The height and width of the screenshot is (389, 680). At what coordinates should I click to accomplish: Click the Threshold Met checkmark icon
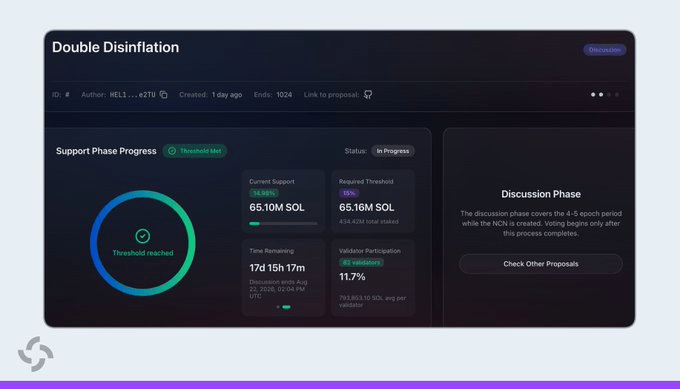tap(172, 151)
